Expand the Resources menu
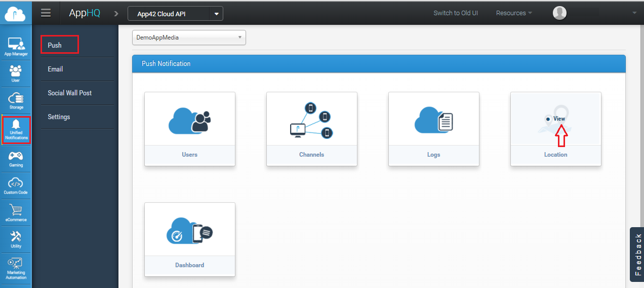Viewport: 644px width, 288px height. [x=513, y=13]
